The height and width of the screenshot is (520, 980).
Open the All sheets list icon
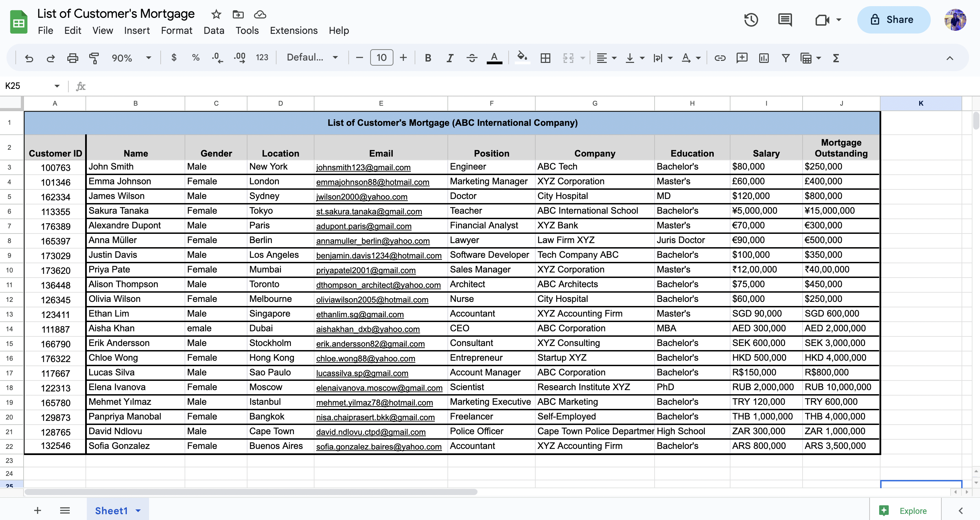[65, 510]
